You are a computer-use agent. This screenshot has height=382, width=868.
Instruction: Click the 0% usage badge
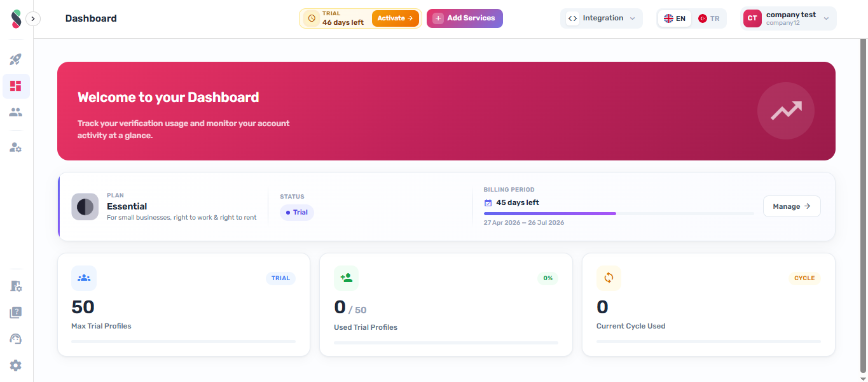pos(548,278)
